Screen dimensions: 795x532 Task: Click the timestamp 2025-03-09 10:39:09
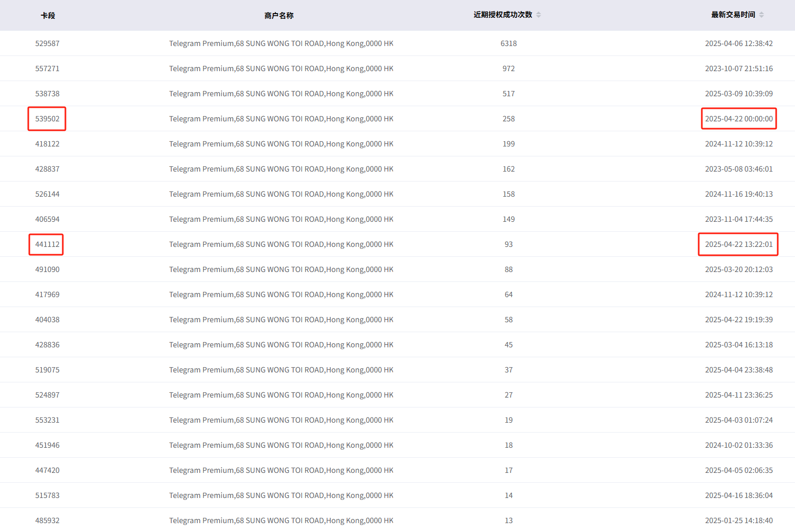click(x=738, y=94)
